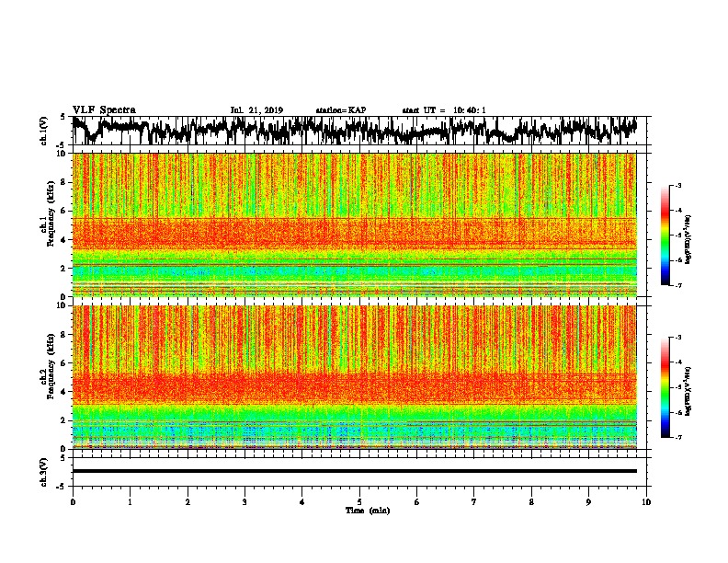The image size is (728, 563).
Task: Click the '-7' label on ch.2 colorbar
Action: point(677,438)
